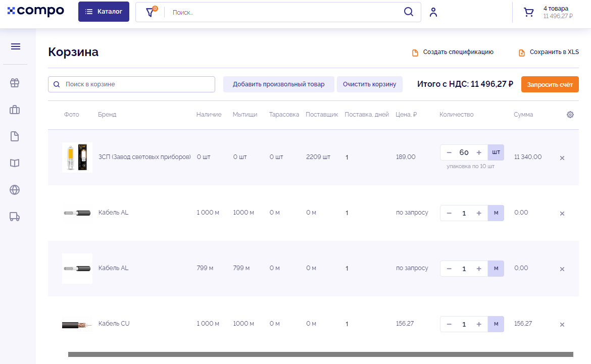
Task: Increase quantity of ЗСП lamp item
Action: click(479, 152)
